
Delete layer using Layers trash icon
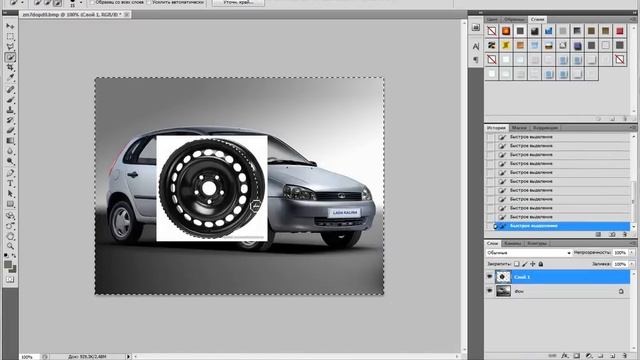pos(624,356)
